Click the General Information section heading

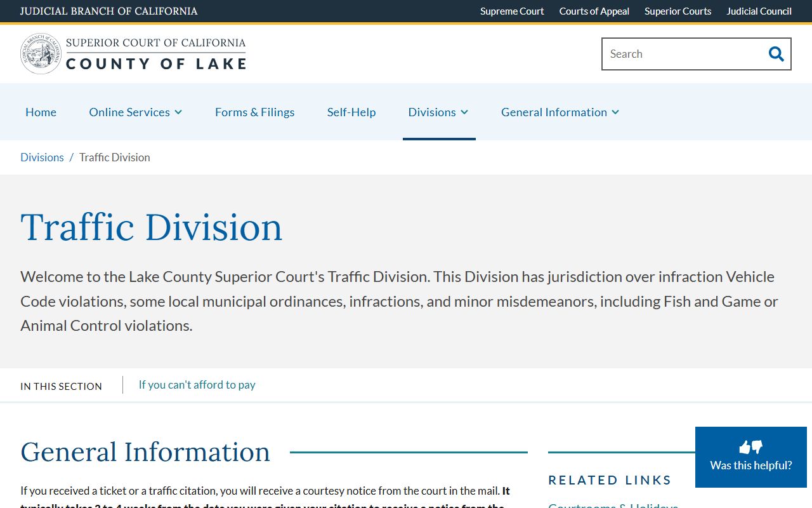click(x=145, y=452)
